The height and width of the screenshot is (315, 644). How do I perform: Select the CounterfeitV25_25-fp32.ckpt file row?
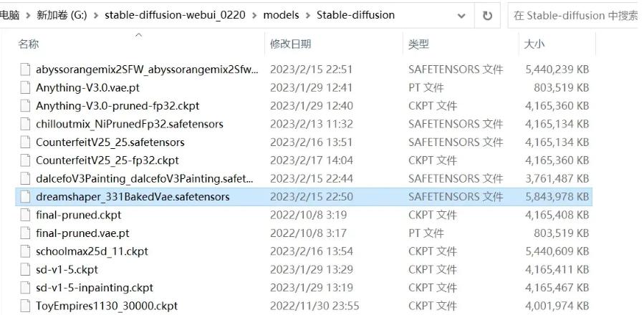[x=304, y=160]
